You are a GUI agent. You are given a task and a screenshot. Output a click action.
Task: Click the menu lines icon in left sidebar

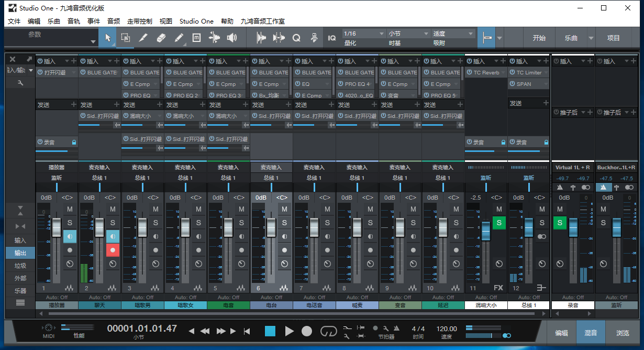[x=20, y=302]
